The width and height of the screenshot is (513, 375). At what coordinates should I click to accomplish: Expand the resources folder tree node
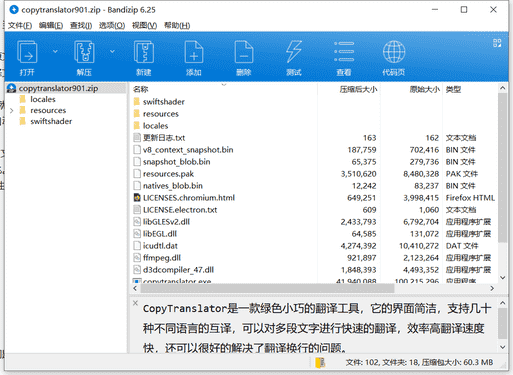12,110
